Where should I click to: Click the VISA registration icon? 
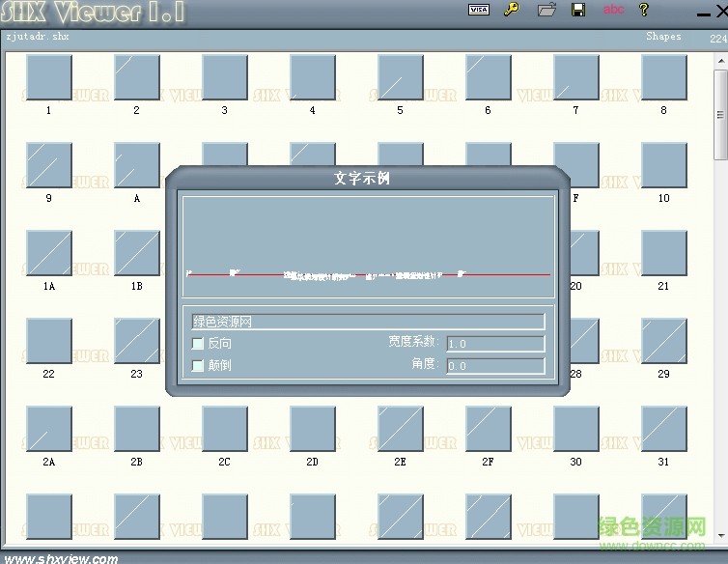(478, 10)
